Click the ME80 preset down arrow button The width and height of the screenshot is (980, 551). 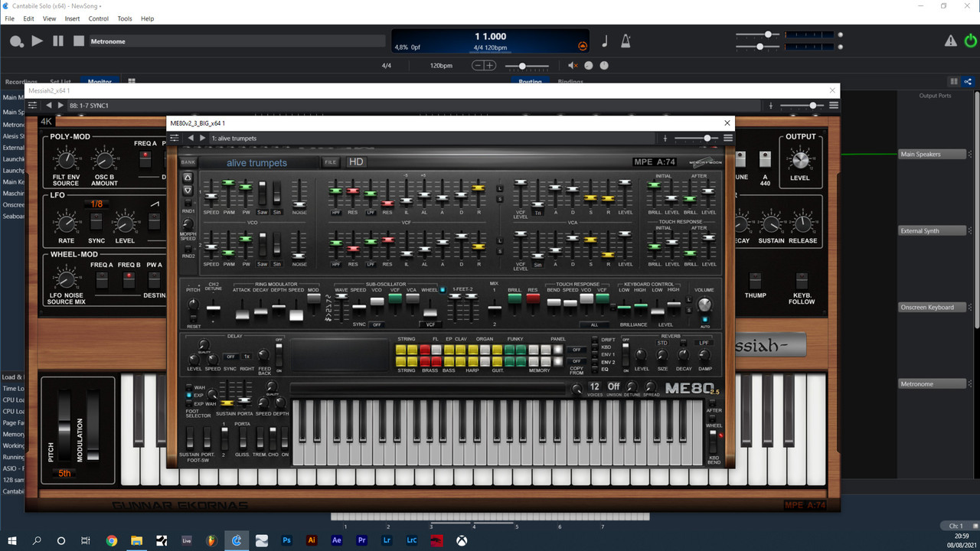[188, 190]
